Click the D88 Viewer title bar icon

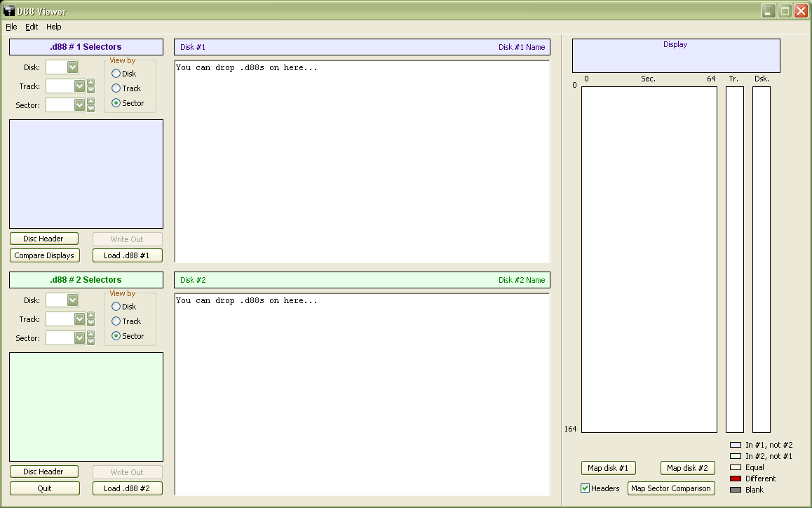coord(9,11)
